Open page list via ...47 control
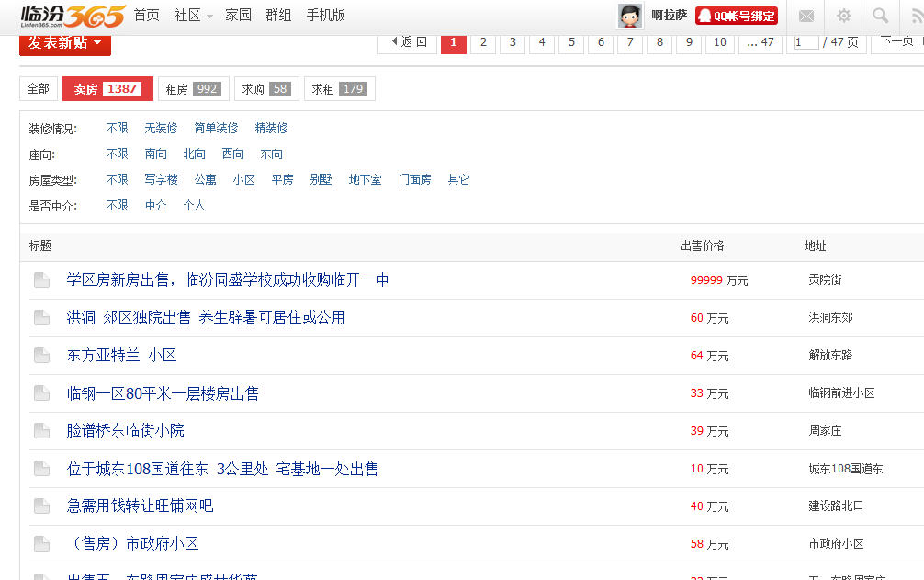The width and height of the screenshot is (924, 580). click(x=760, y=41)
